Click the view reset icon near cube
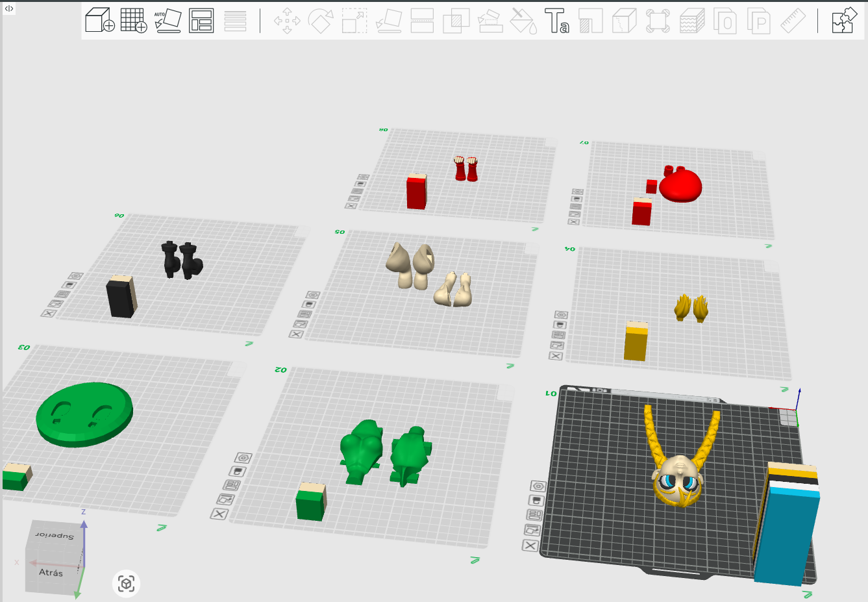This screenshot has width=868, height=602. point(126,584)
